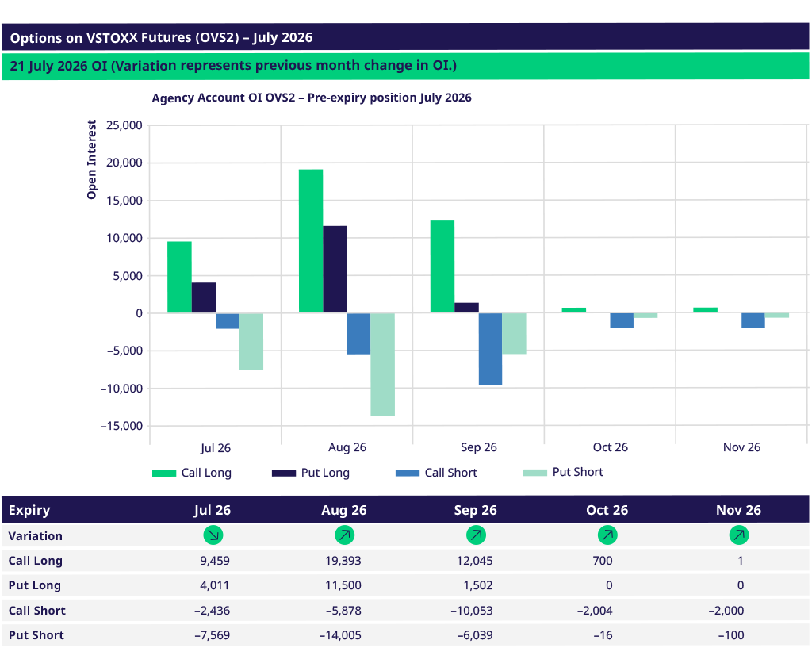This screenshot has height=667, width=812.
Task: Click the Nov 26 upward variation arrow icon
Action: click(x=739, y=535)
